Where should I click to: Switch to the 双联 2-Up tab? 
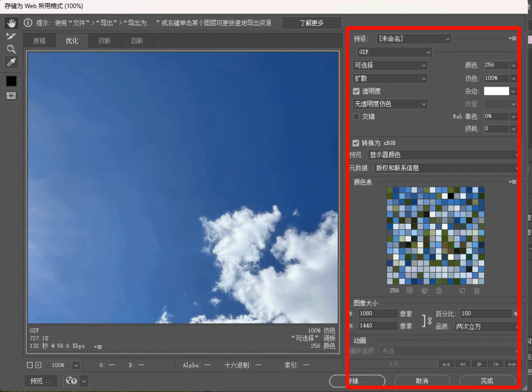point(104,40)
